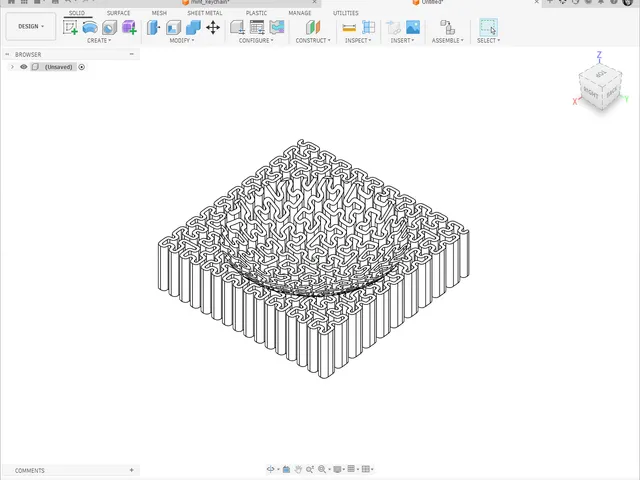Image resolution: width=640 pixels, height=480 pixels.
Task: Activate the (Unsaved) component radio button
Action: pos(82,67)
